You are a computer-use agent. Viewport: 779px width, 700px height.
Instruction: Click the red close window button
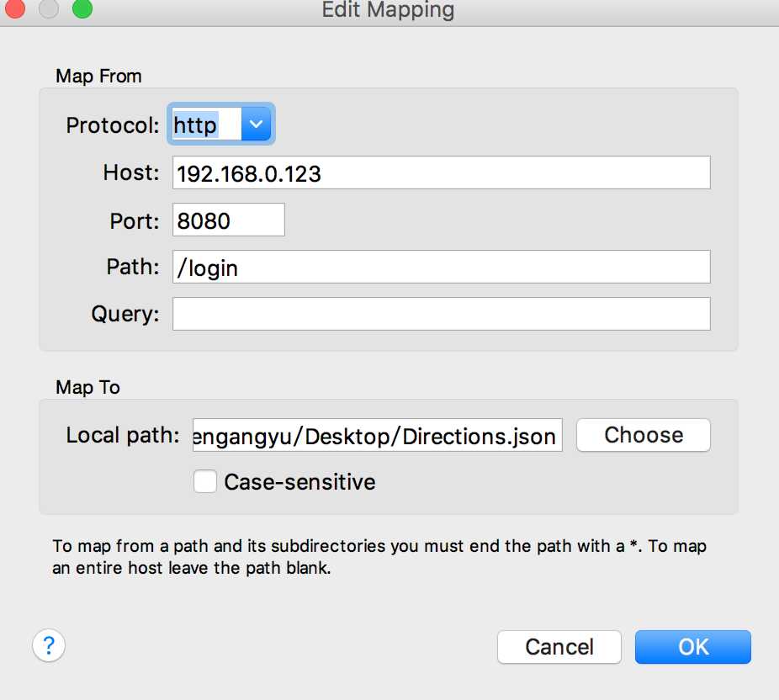coord(14,7)
